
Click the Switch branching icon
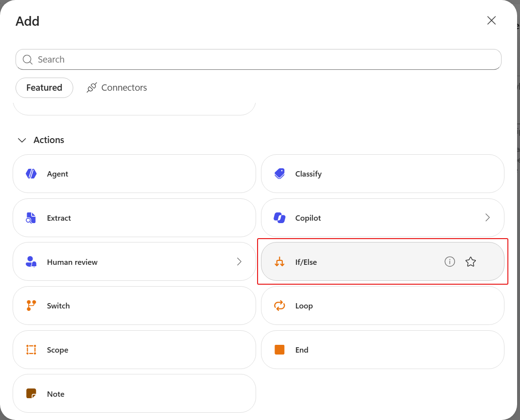pyautogui.click(x=31, y=306)
